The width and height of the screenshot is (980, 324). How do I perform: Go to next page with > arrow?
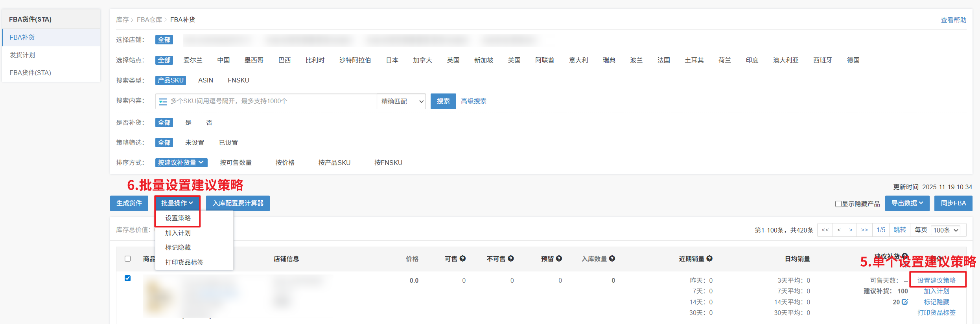tap(851, 230)
